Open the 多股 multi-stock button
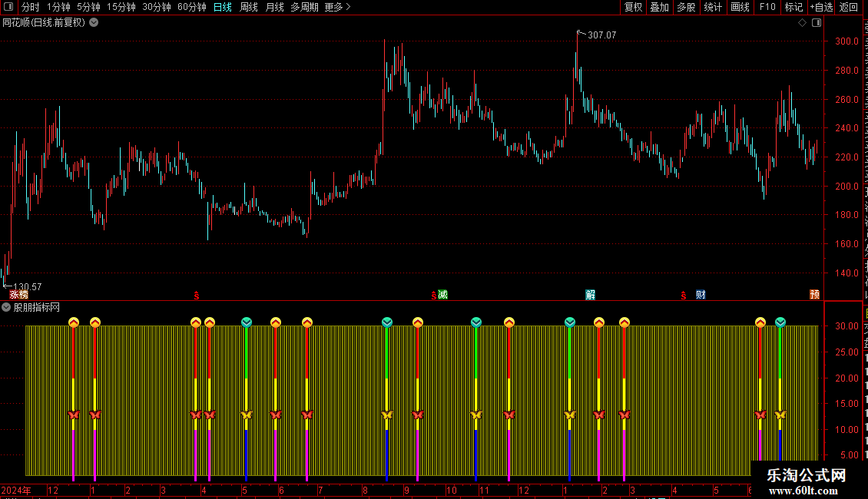The width and height of the screenshot is (868, 499). pyautogui.click(x=687, y=7)
